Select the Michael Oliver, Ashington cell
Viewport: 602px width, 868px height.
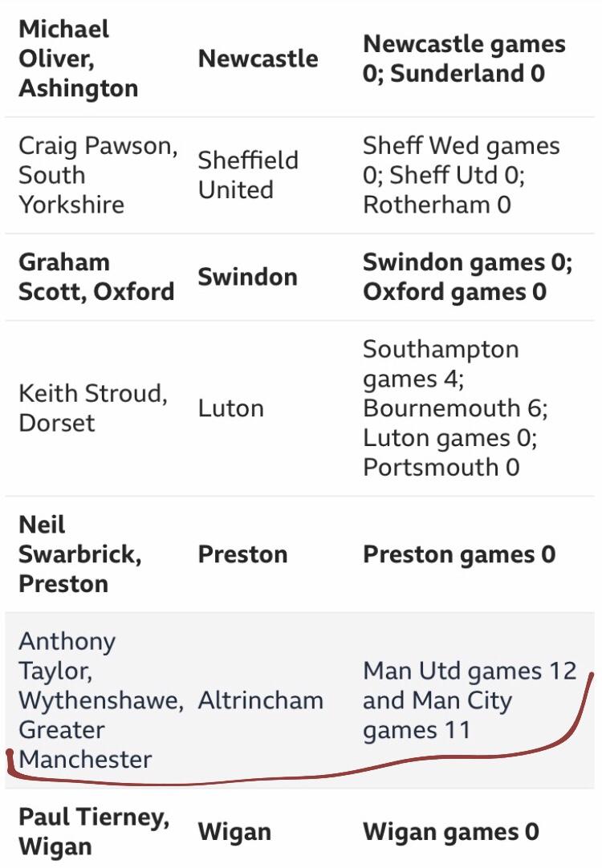click(78, 59)
